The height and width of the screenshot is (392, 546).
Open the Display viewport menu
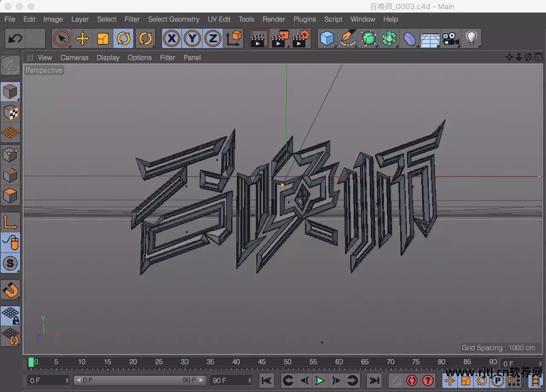coord(108,58)
